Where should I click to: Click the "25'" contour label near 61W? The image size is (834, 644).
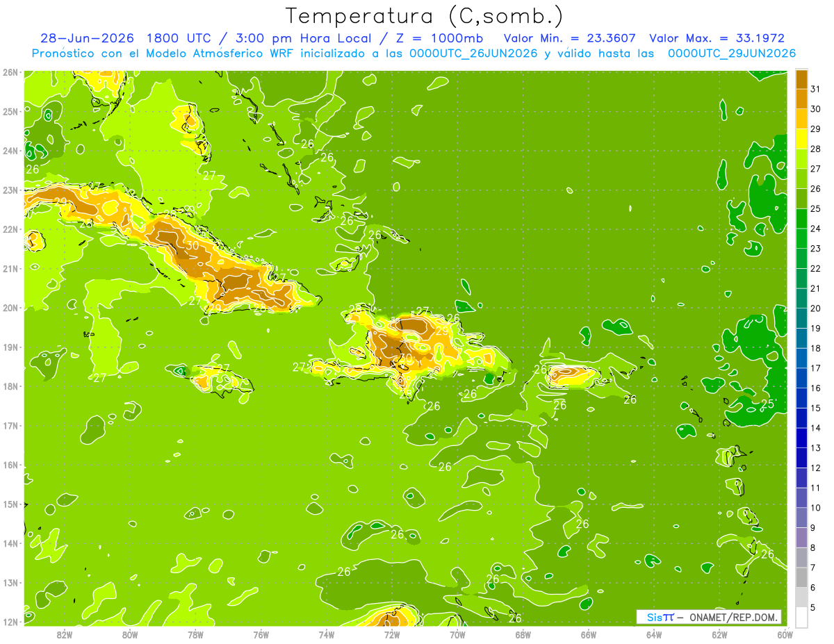(768, 404)
